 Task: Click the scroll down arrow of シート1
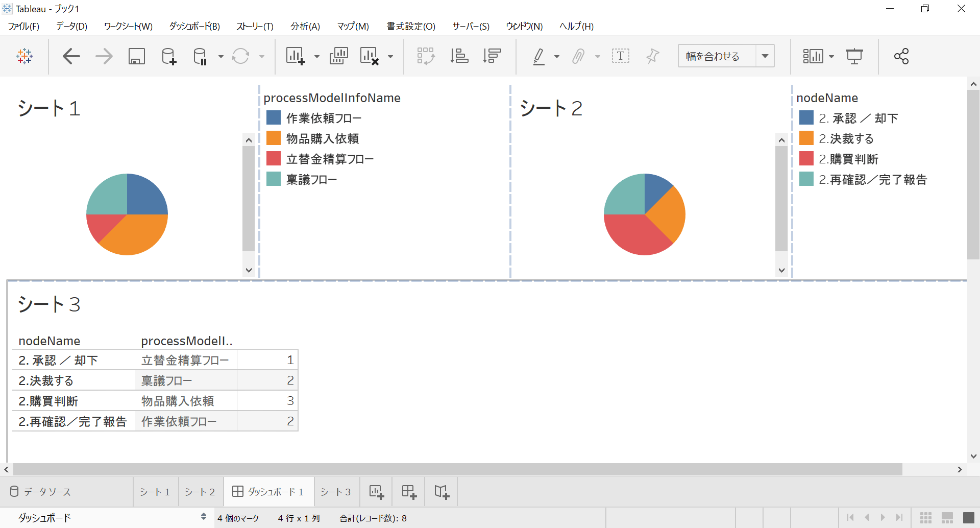coord(249,270)
